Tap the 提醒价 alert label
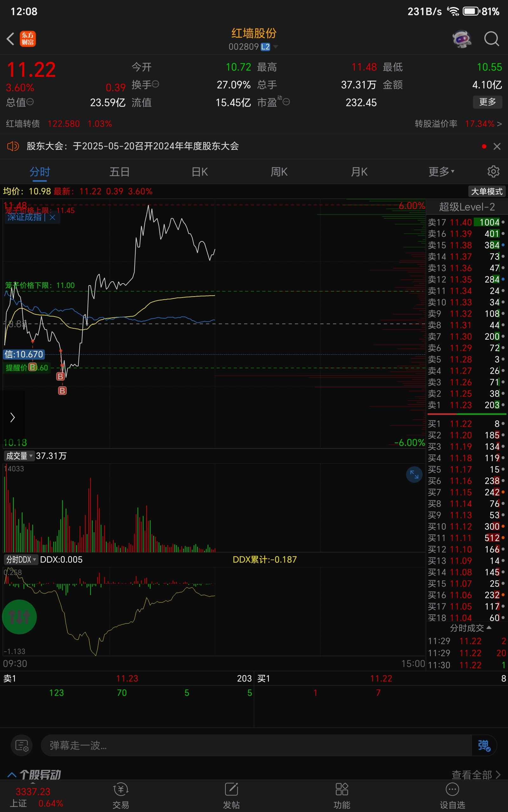508x812 pixels. pos(27,367)
